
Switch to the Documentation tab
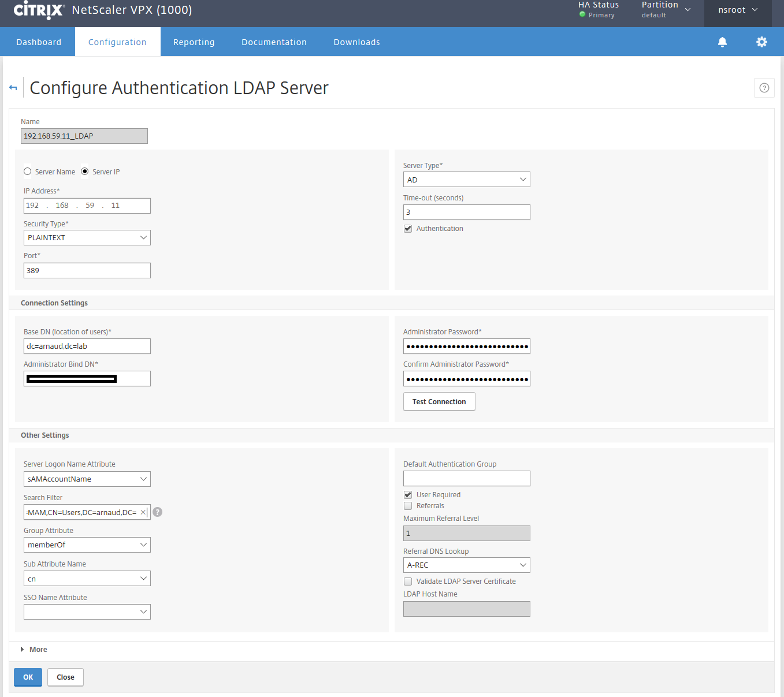(274, 42)
